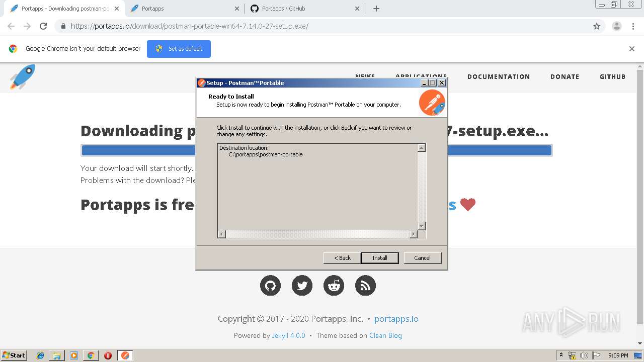Open media player taskbar icon
Screen dimensions: 644x362
(x=74, y=355)
